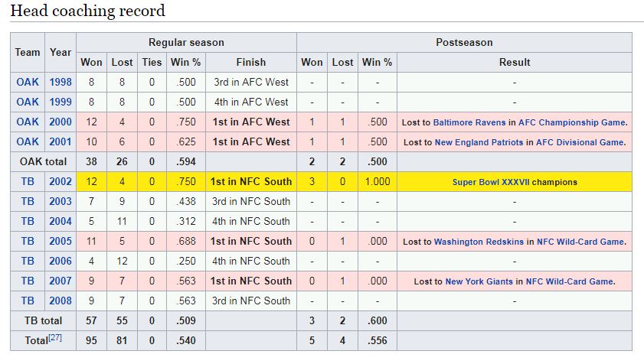Select the '.556' postseason total percentage
This screenshot has width=644, height=364.
(x=378, y=340)
